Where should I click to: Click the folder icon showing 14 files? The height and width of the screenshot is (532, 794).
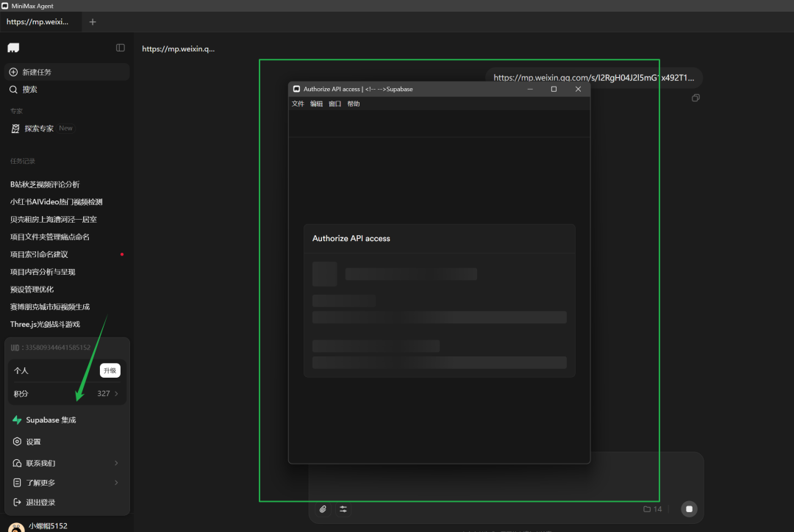pos(647,509)
